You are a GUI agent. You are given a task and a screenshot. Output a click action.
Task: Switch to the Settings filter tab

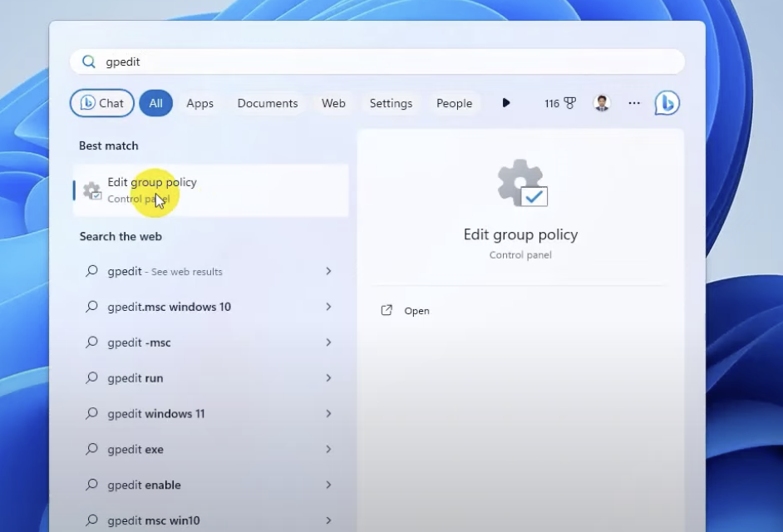[391, 103]
